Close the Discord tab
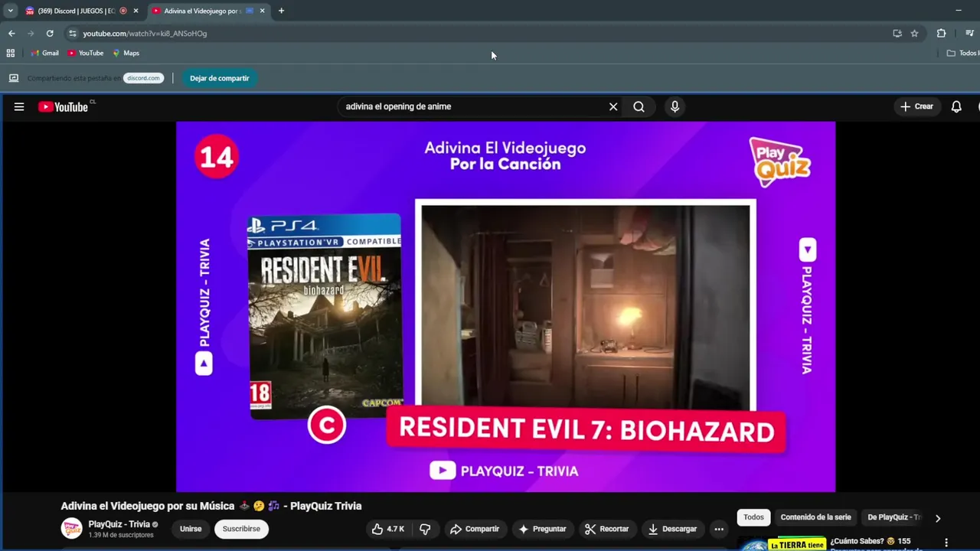Viewport: 980px width, 551px height. click(136, 11)
